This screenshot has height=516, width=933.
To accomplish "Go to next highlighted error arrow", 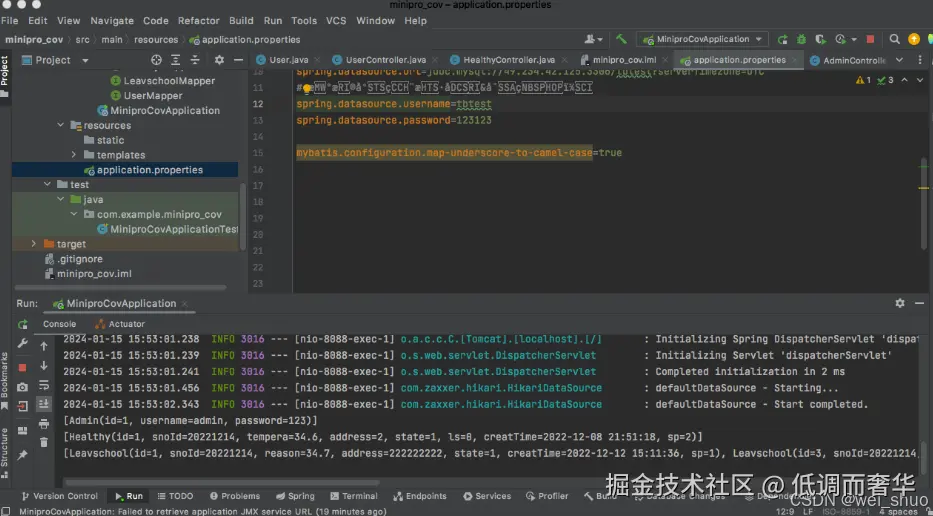I will pos(920,80).
